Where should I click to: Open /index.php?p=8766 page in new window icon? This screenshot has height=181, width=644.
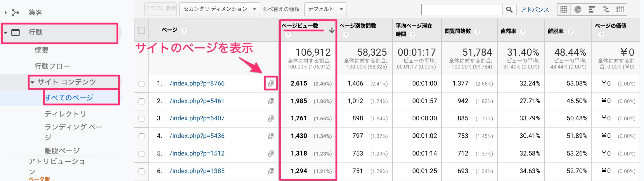[271, 83]
